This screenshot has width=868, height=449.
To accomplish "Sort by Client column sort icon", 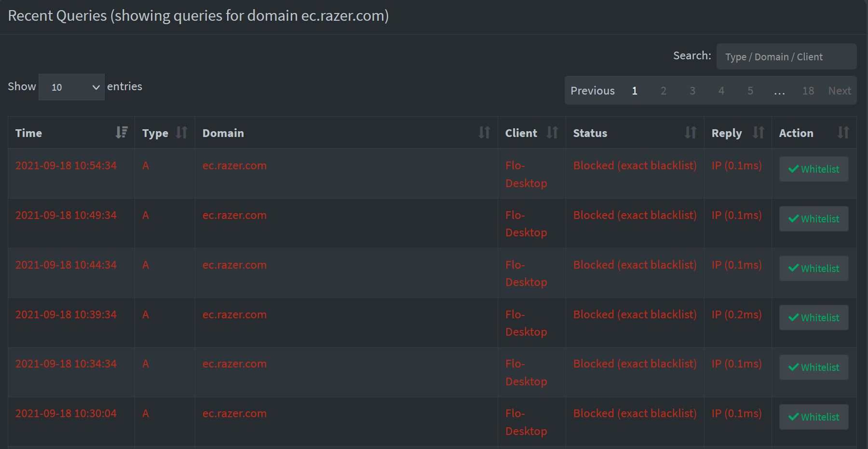I will [x=552, y=133].
